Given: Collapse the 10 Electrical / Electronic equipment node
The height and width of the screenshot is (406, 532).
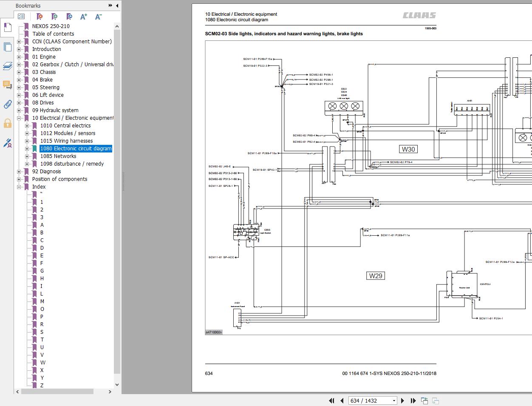Looking at the screenshot, I should click(x=19, y=118).
